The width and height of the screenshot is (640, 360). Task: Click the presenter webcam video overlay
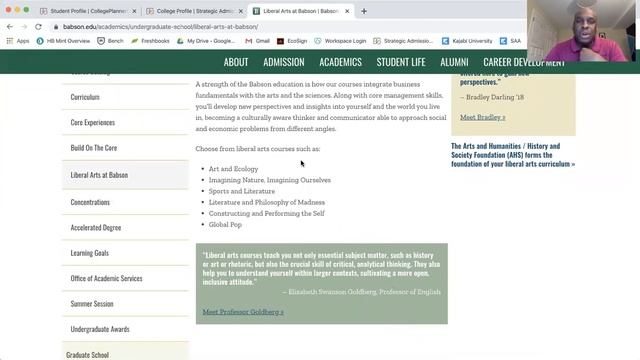[x=581, y=31]
